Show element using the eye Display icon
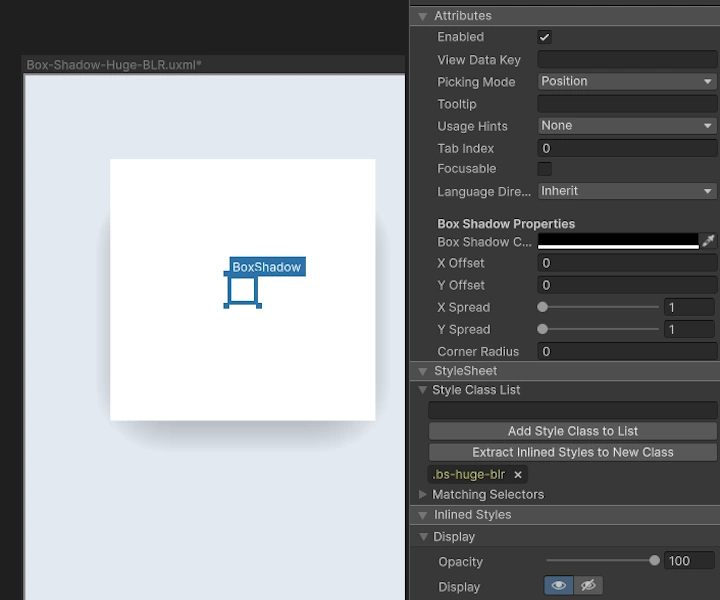This screenshot has height=600, width=720. [558, 585]
